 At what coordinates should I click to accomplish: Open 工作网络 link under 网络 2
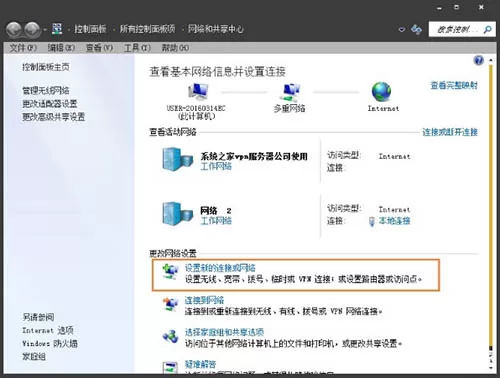click(x=216, y=220)
